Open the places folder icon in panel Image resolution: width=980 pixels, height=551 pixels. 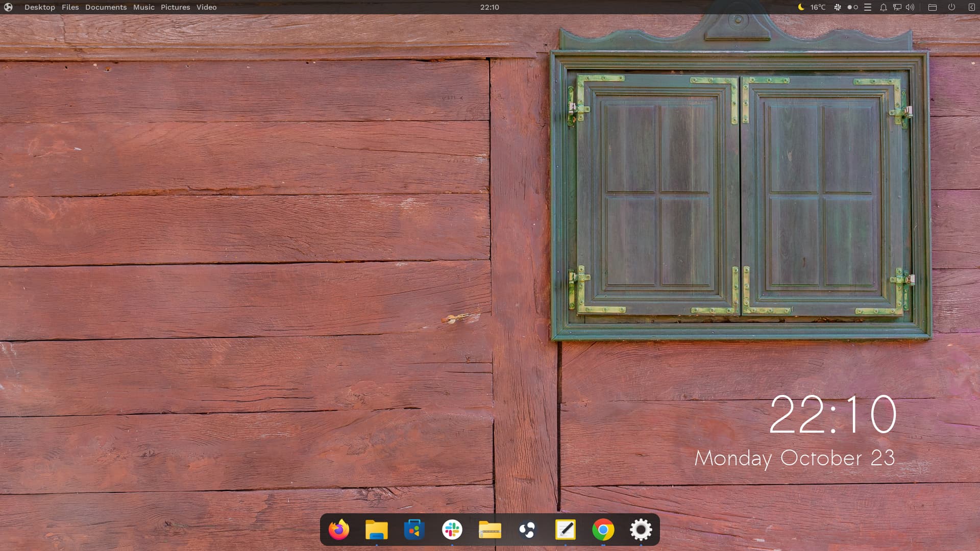tap(932, 7)
